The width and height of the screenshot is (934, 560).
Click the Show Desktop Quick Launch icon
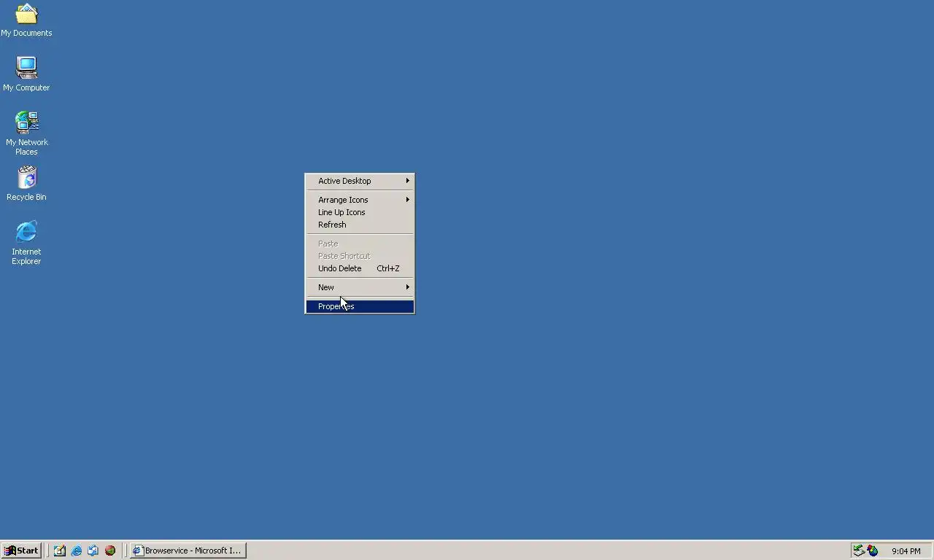60,551
